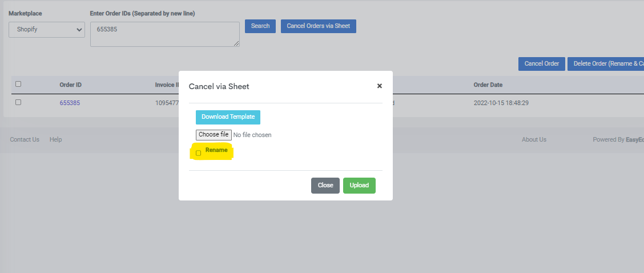Image resolution: width=644 pixels, height=273 pixels.
Task: Open the Contact Us footer link
Action: pos(25,139)
